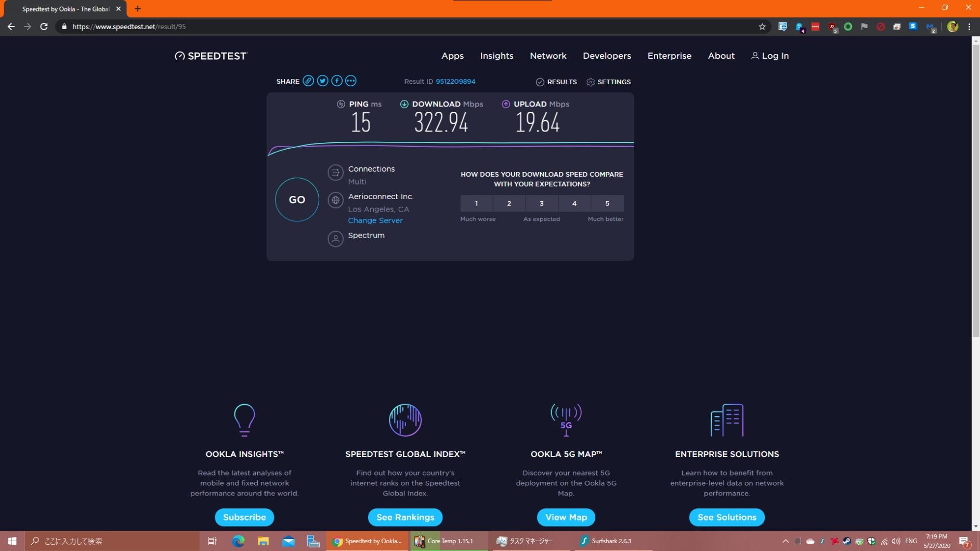The width and height of the screenshot is (980, 551).
Task: Open Microsoft Edge from the taskbar
Action: pos(238,541)
